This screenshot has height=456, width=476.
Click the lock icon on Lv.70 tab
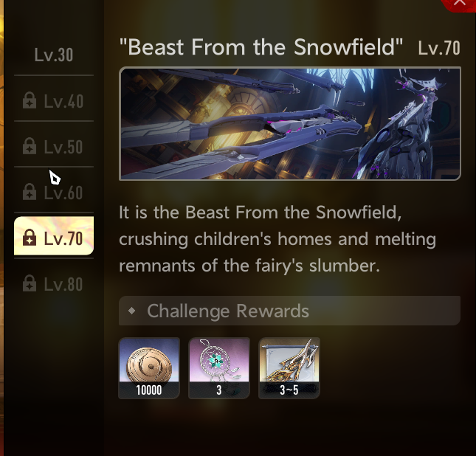tap(30, 238)
